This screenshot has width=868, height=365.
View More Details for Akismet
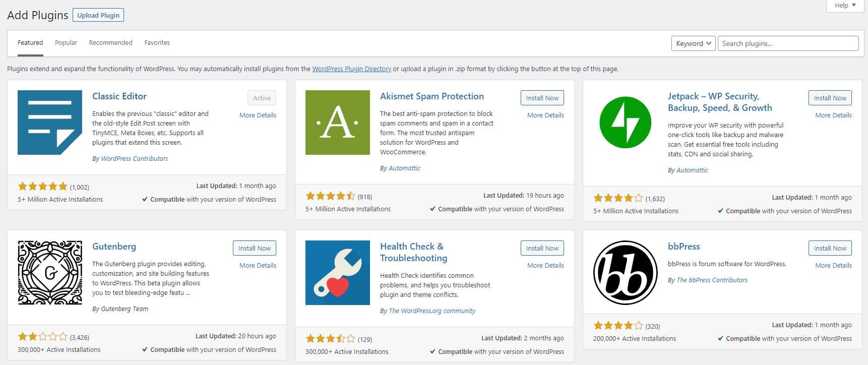pyautogui.click(x=545, y=115)
